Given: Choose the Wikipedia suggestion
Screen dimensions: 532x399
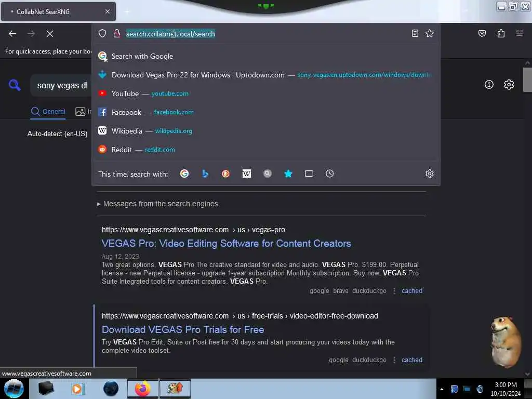Looking at the screenshot, I should [265, 131].
